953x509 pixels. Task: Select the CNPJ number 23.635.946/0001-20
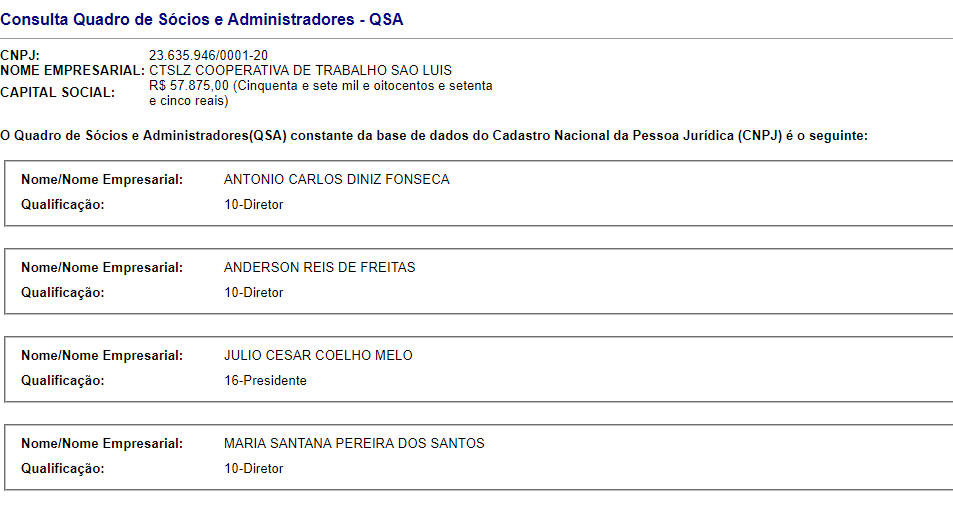coord(208,55)
